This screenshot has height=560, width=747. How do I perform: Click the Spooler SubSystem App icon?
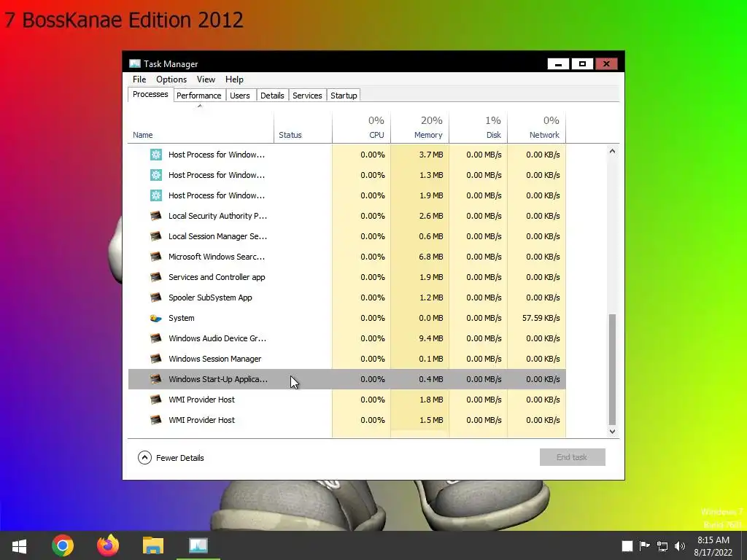tap(156, 297)
